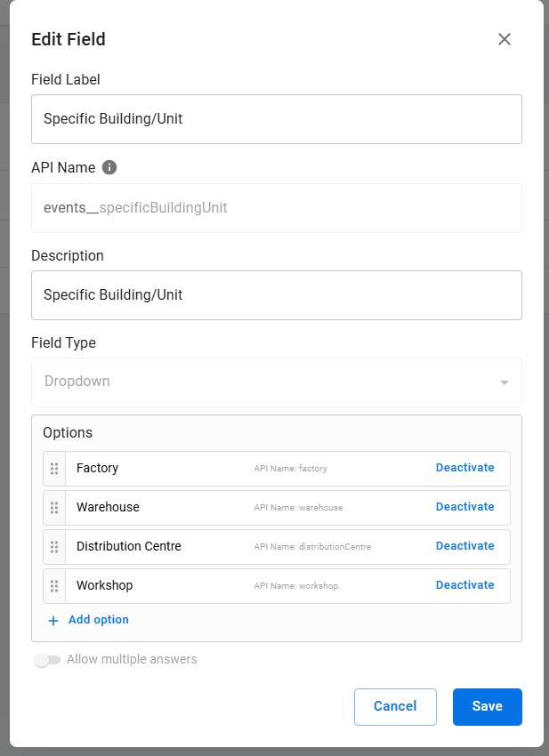The image size is (549, 756).
Task: Grab the Factory option drag handle
Action: click(54, 468)
